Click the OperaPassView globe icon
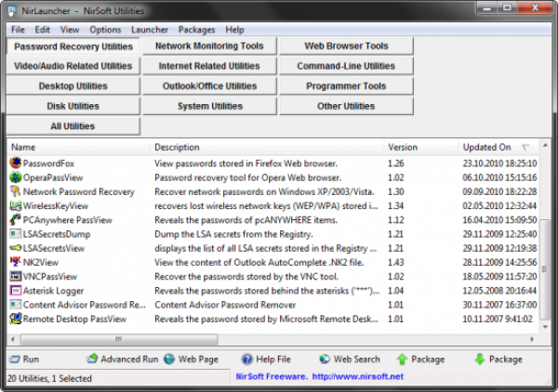558x392 pixels. [15, 177]
